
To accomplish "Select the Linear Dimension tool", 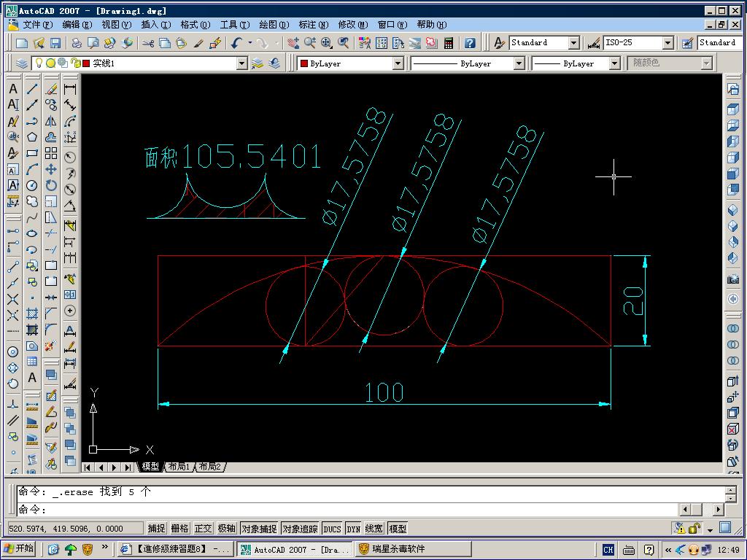I will (70, 88).
